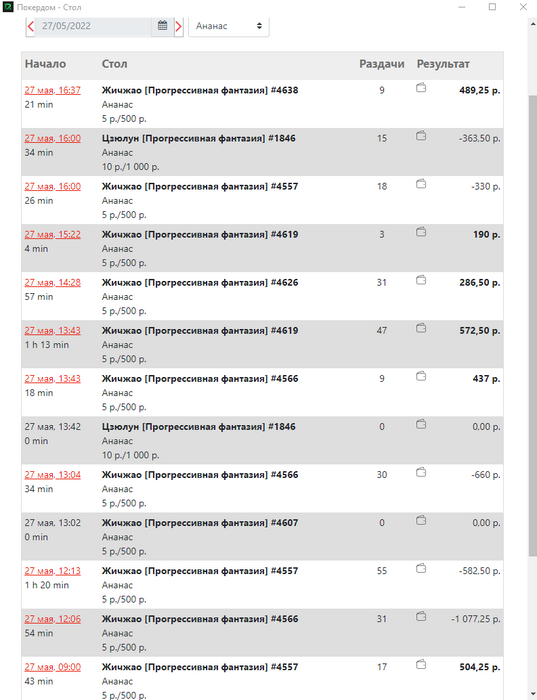Open session link 27 мая, 15:22
This screenshot has width=537, height=700.
pos(53,234)
